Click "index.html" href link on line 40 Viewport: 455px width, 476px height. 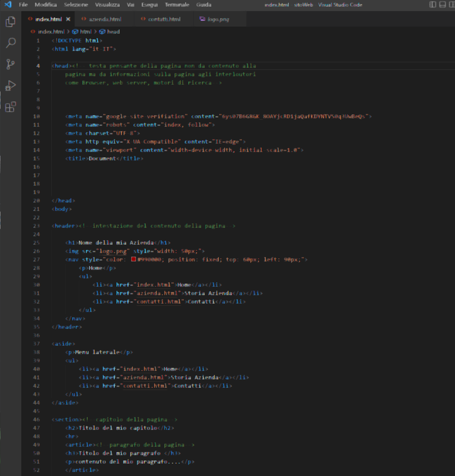pos(140,369)
